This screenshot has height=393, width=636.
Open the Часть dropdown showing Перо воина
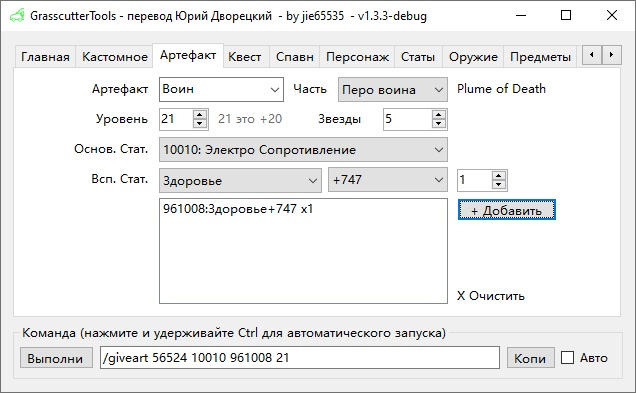[393, 89]
